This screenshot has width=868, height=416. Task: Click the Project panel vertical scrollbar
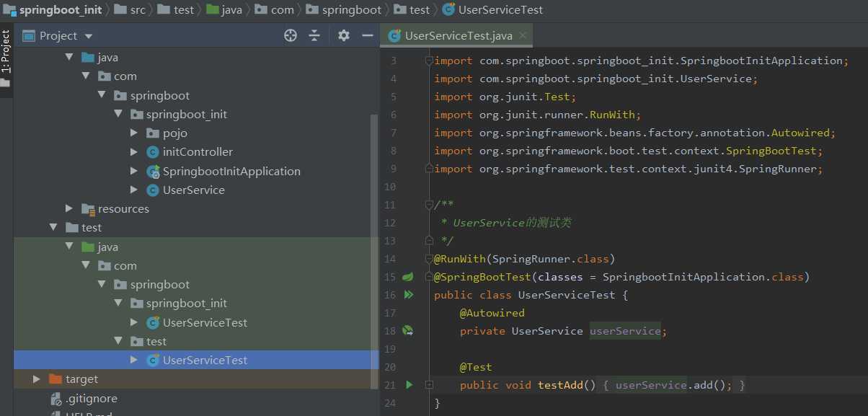374,251
